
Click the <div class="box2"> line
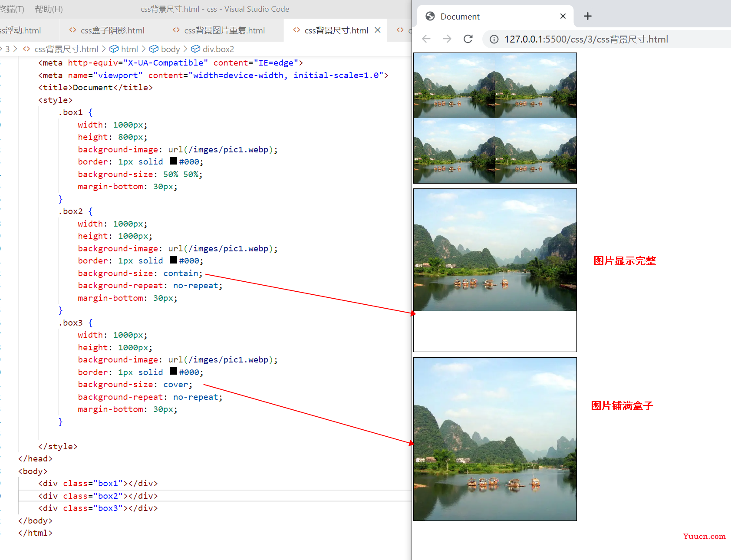(x=98, y=496)
